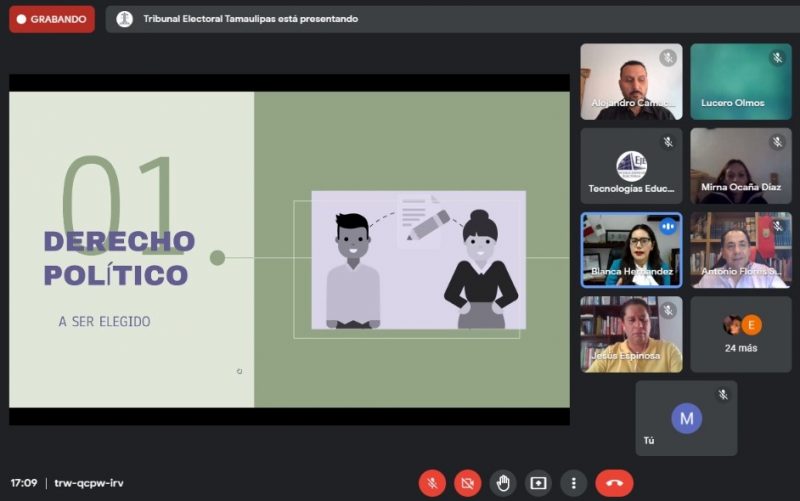Click the 'Tribunal Electoral Tamaulipas está presentando' banner
Image resolution: width=800 pixels, height=501 pixels.
[250, 19]
